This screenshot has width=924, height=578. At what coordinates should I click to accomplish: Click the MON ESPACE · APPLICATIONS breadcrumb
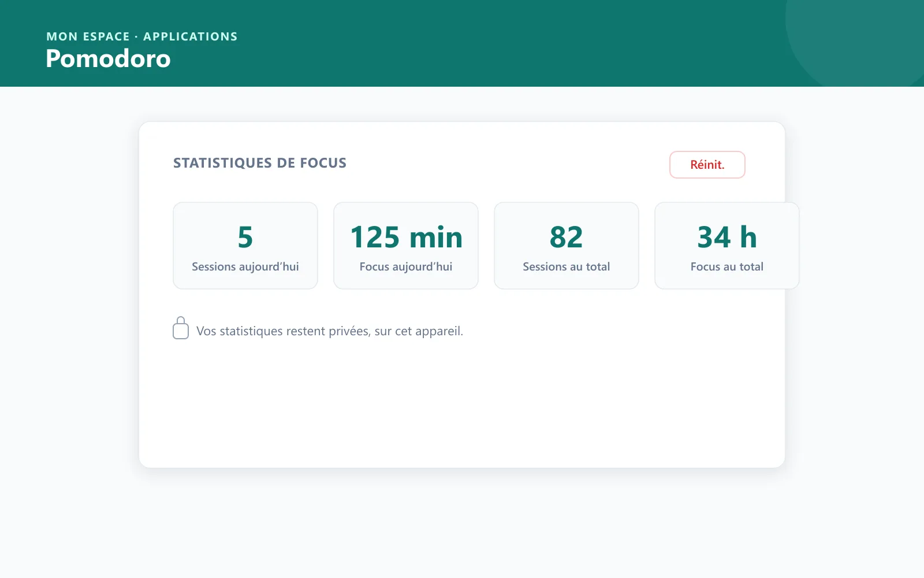(142, 36)
